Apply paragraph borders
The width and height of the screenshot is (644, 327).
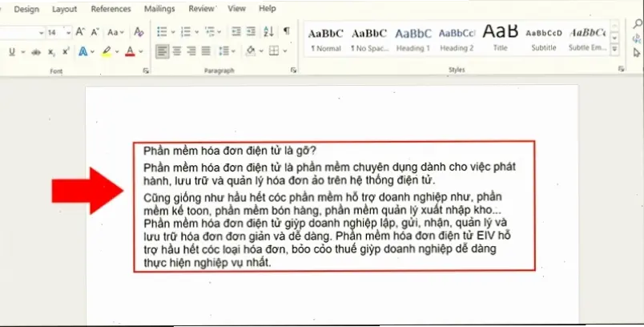pos(273,51)
